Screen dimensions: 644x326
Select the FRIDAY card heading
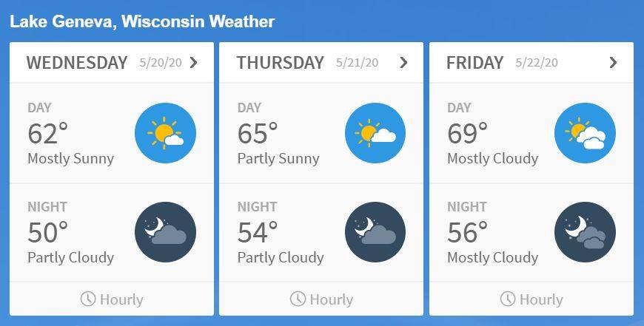pyautogui.click(x=474, y=63)
